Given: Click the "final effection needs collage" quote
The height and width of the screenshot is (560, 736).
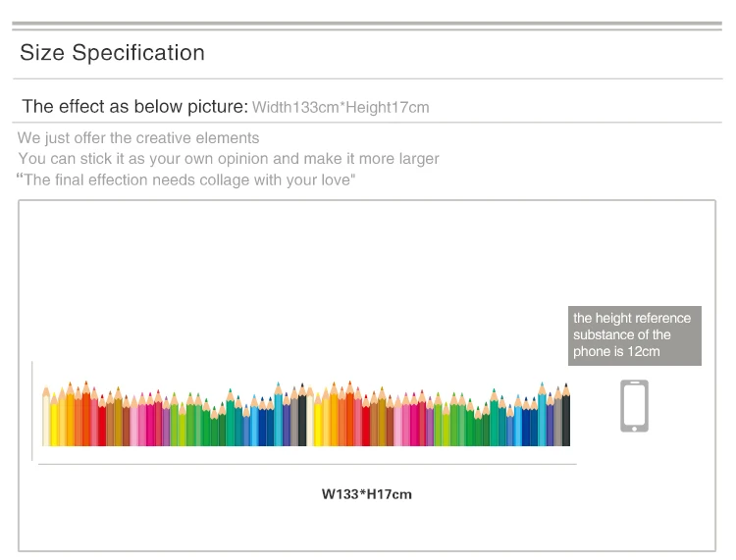Looking at the screenshot, I should click(188, 179).
